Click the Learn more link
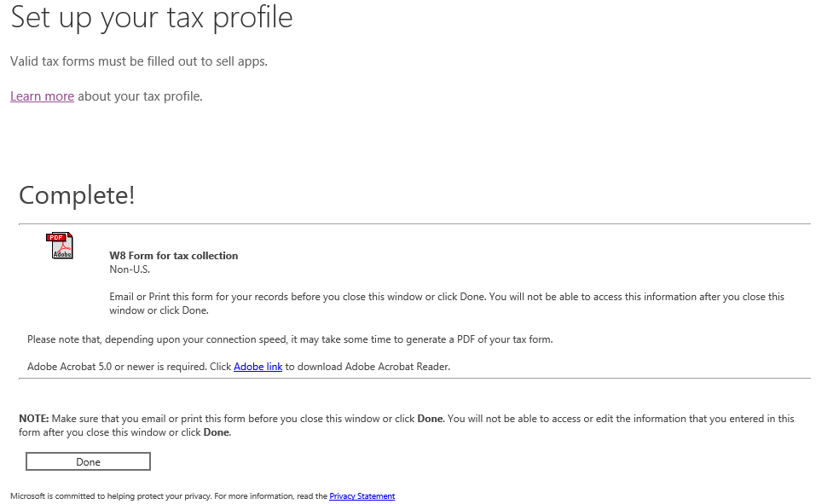The image size is (816, 504). coord(42,96)
